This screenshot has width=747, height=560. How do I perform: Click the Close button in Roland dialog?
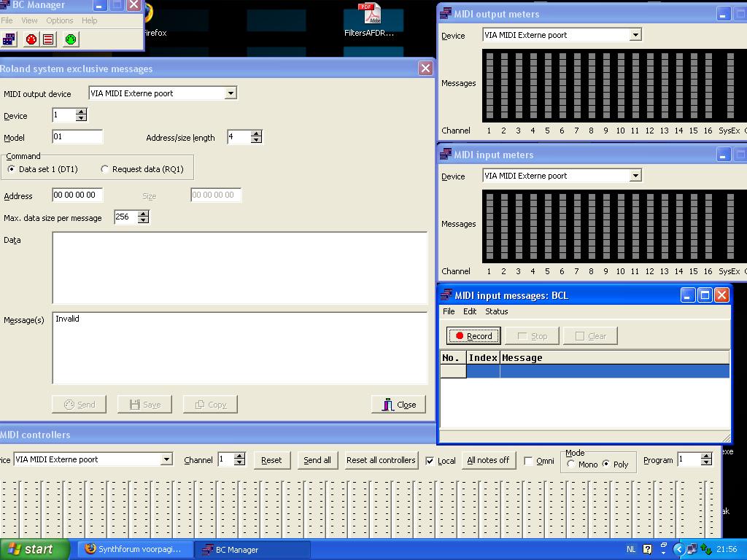pyautogui.click(x=399, y=404)
